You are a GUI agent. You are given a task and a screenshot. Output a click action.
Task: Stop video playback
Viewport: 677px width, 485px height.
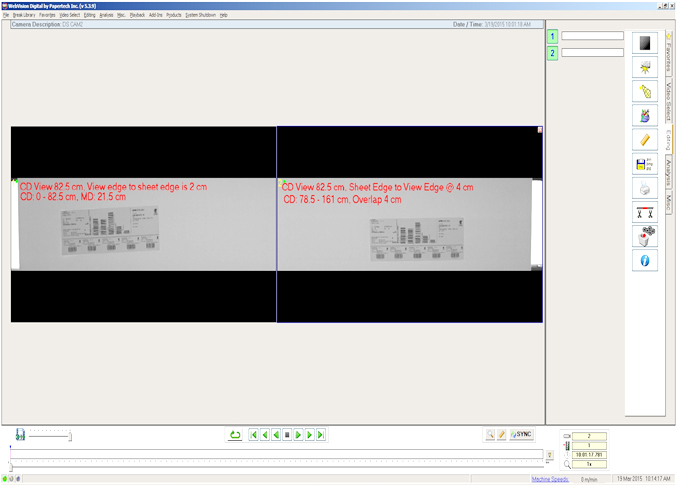click(287, 435)
